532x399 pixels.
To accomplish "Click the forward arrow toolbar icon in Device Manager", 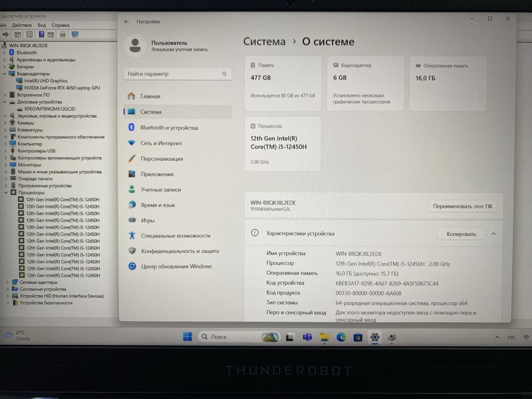I will pyautogui.click(x=5, y=34).
